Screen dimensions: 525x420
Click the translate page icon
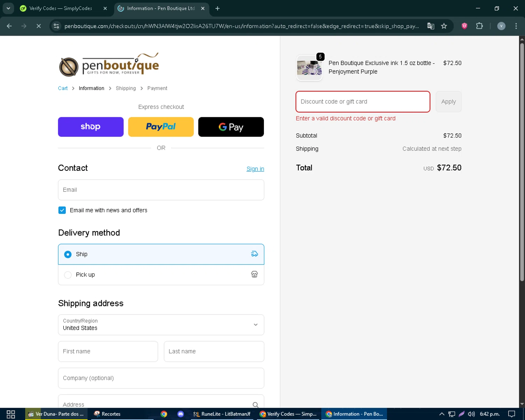pyautogui.click(x=431, y=26)
